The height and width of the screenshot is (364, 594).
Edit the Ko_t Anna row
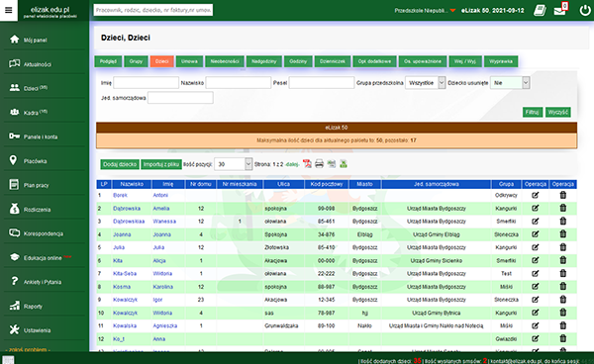pyautogui.click(x=535, y=339)
